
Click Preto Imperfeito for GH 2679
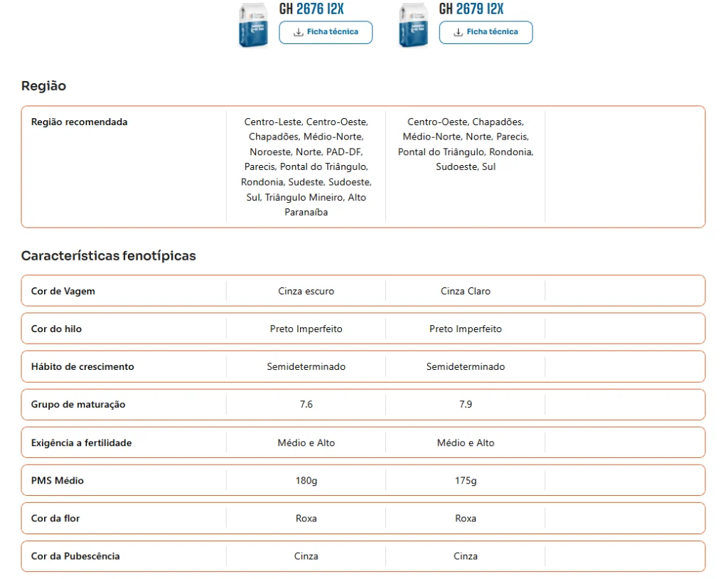click(466, 329)
